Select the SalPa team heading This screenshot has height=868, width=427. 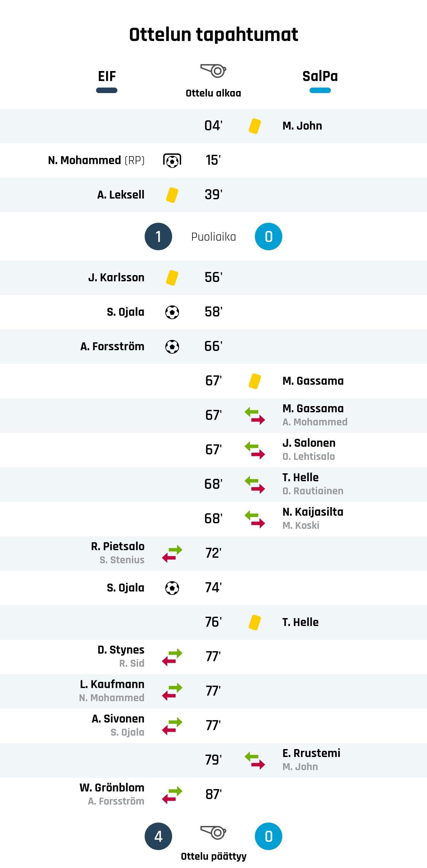[320, 77]
